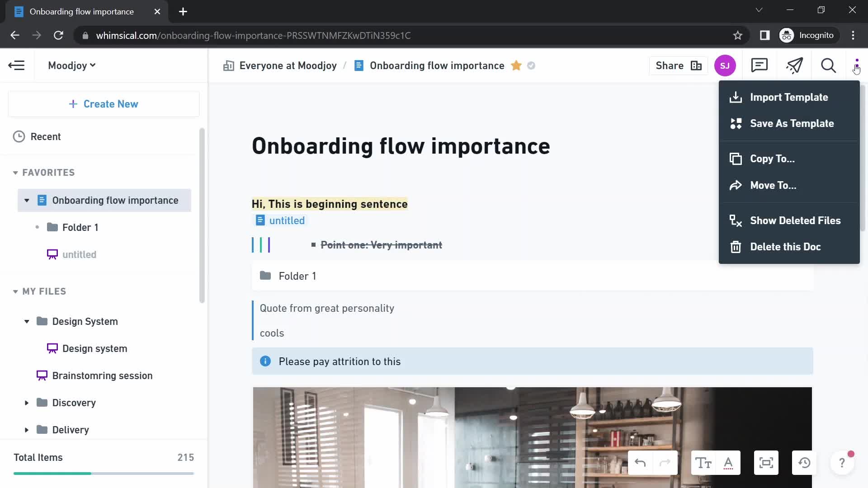Image resolution: width=868 pixels, height=488 pixels.
Task: Click the send/publish icon
Action: point(795,66)
